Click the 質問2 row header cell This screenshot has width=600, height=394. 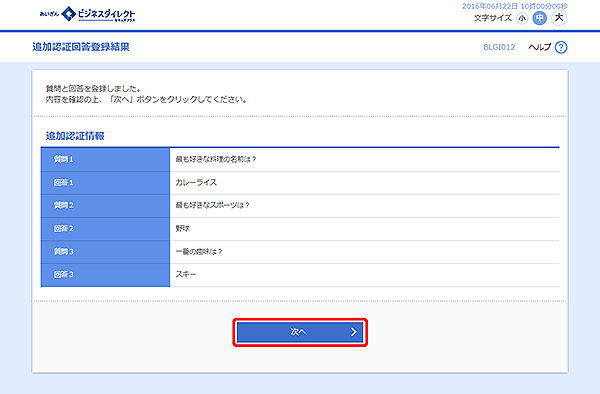[105, 206]
